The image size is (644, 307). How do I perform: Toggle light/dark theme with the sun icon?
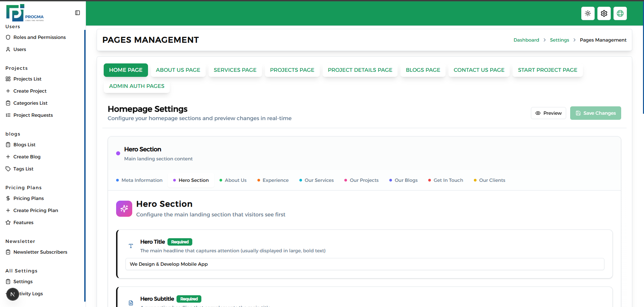click(x=588, y=13)
